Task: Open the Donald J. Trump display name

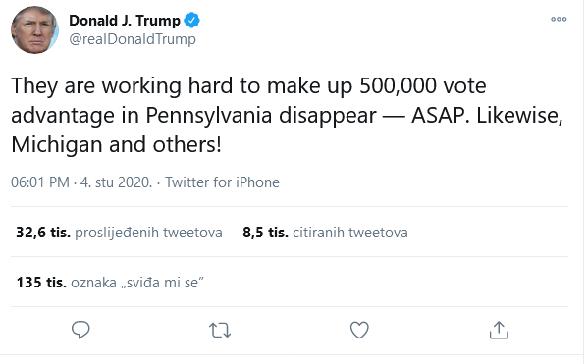Action: 125,21
